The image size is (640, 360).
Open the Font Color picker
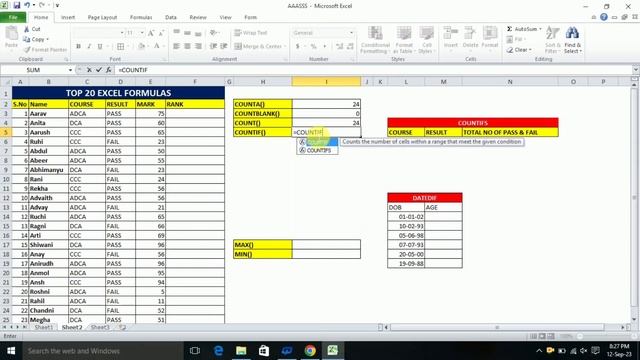(156, 47)
